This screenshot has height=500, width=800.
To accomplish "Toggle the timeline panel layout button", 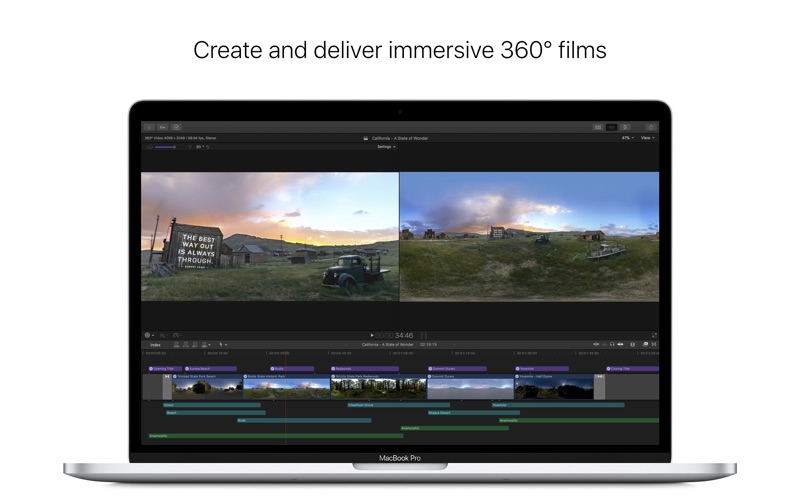I will 611,127.
